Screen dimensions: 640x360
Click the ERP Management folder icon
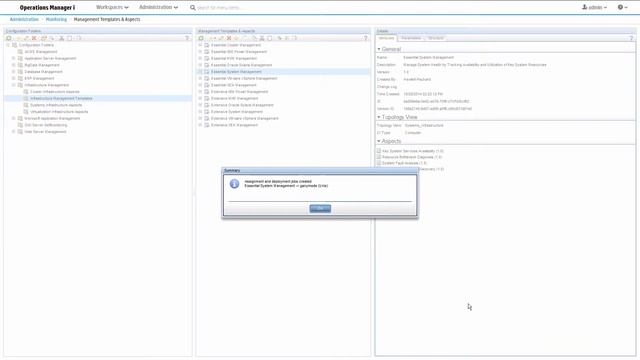pyautogui.click(x=20, y=78)
